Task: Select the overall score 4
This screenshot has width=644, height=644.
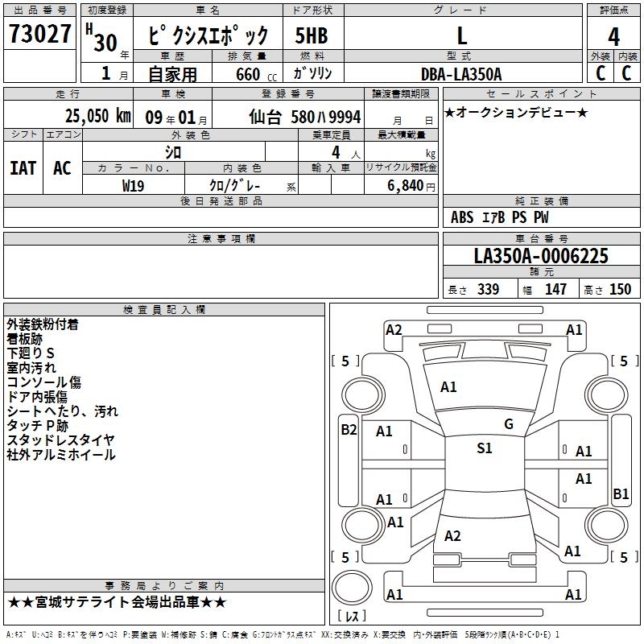Action: tap(613, 36)
